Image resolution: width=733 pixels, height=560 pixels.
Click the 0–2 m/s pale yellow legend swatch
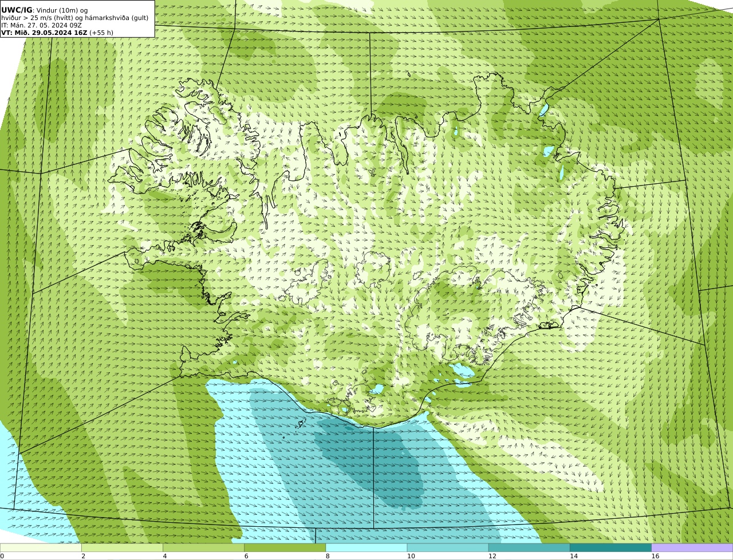[41, 547]
